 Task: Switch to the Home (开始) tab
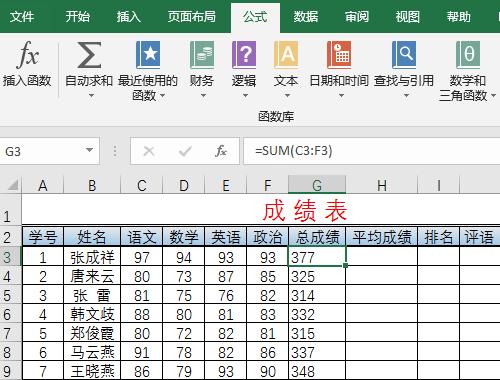[x=77, y=16]
